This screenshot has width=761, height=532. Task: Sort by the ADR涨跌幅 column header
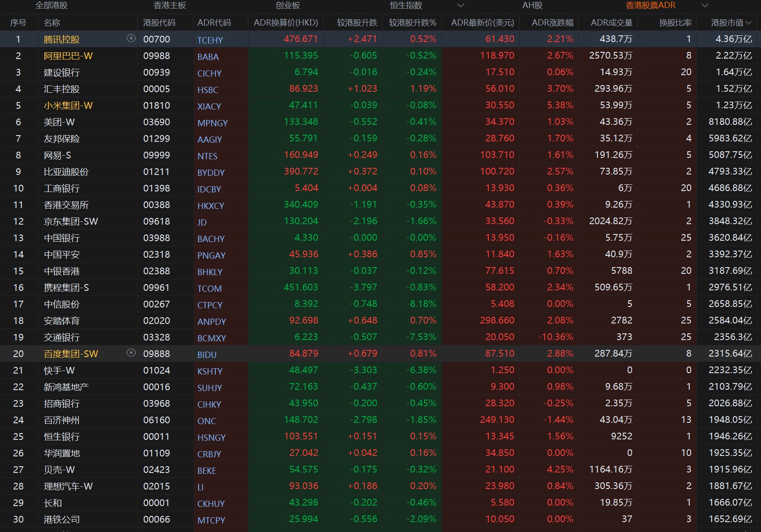(552, 22)
